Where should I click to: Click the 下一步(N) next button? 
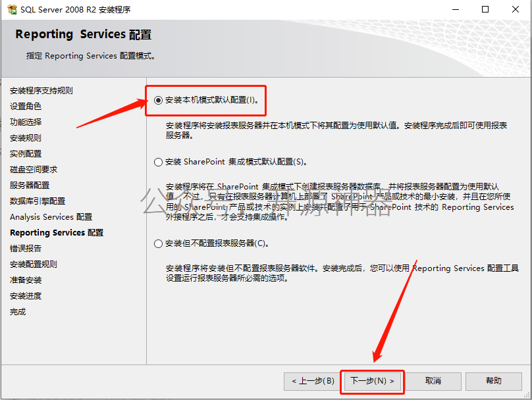pos(372,382)
